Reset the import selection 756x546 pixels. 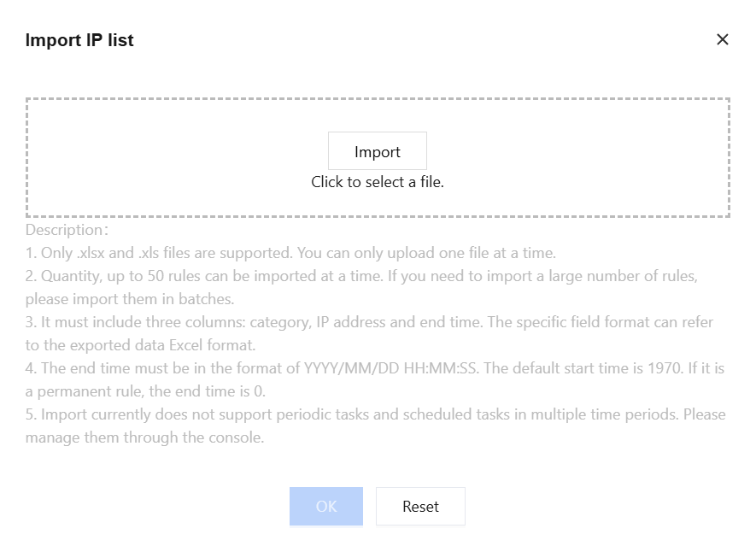420,506
